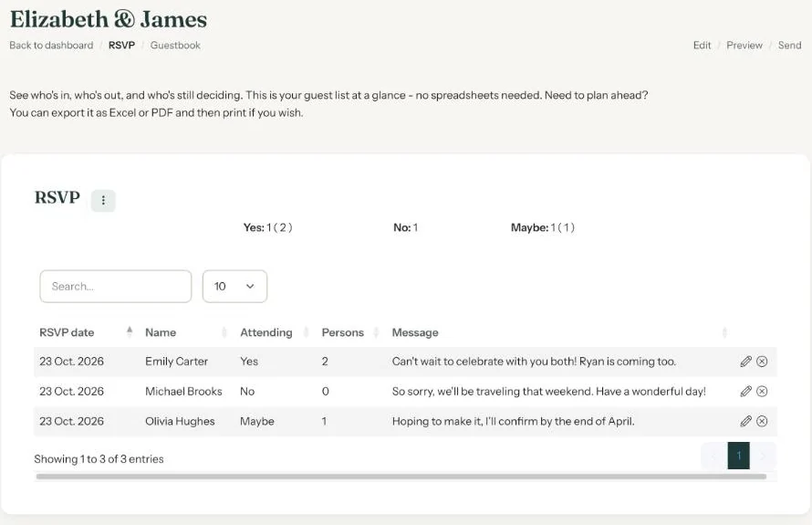Viewport: 812px width, 525px height.
Task: Sort table by Name column
Action: point(185,332)
